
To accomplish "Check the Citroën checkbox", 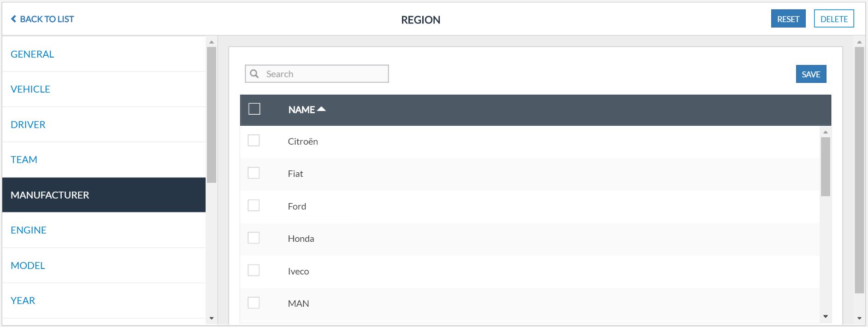I will (x=254, y=140).
